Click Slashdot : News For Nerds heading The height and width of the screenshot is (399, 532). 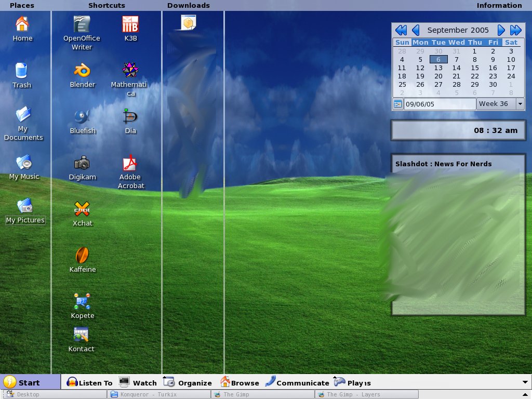[x=443, y=164]
